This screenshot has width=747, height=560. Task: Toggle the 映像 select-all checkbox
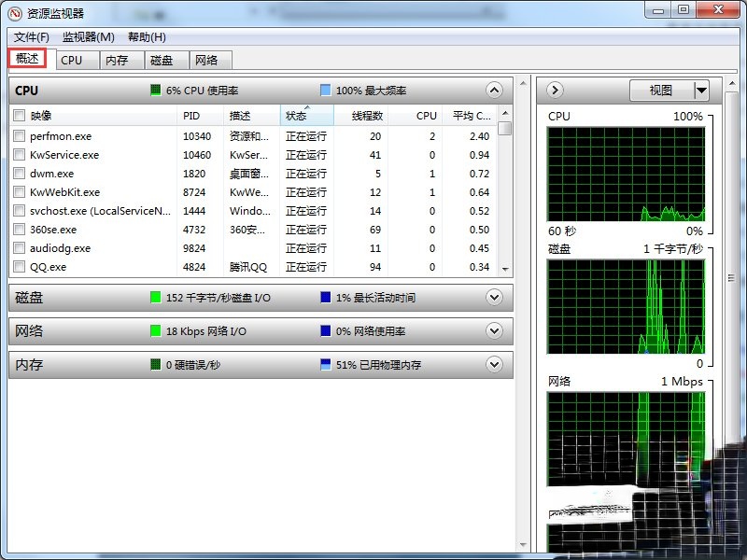[19, 116]
